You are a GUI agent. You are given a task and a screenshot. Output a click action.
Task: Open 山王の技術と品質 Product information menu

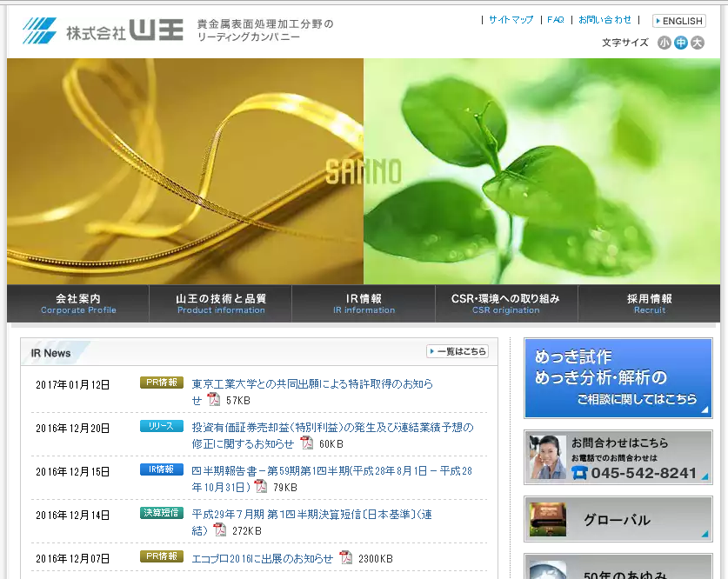click(x=221, y=303)
